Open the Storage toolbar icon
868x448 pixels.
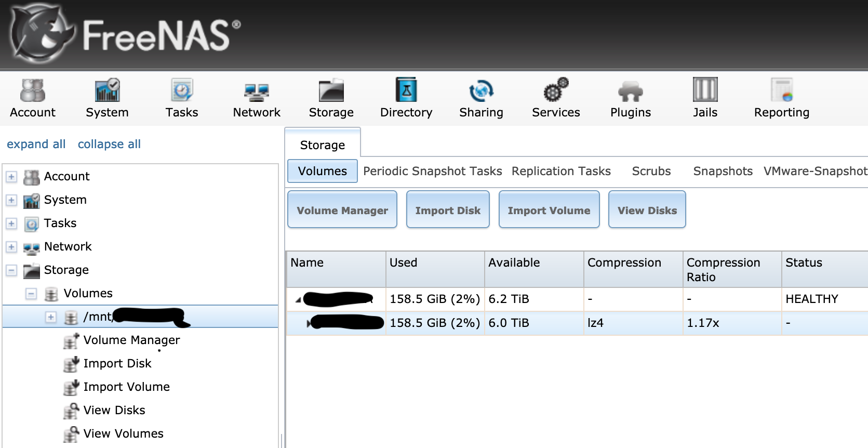(331, 90)
